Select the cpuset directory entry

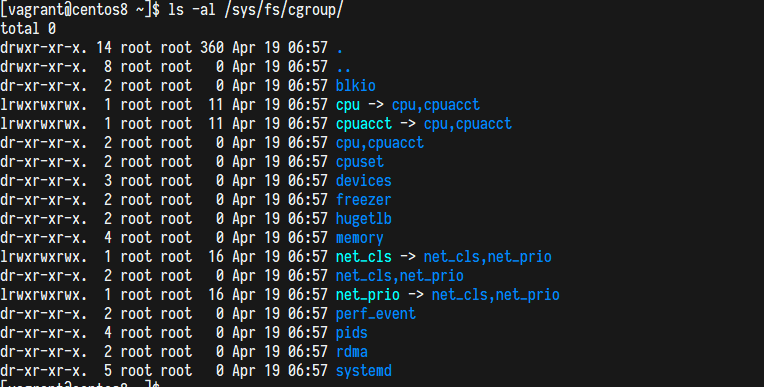tap(360, 162)
